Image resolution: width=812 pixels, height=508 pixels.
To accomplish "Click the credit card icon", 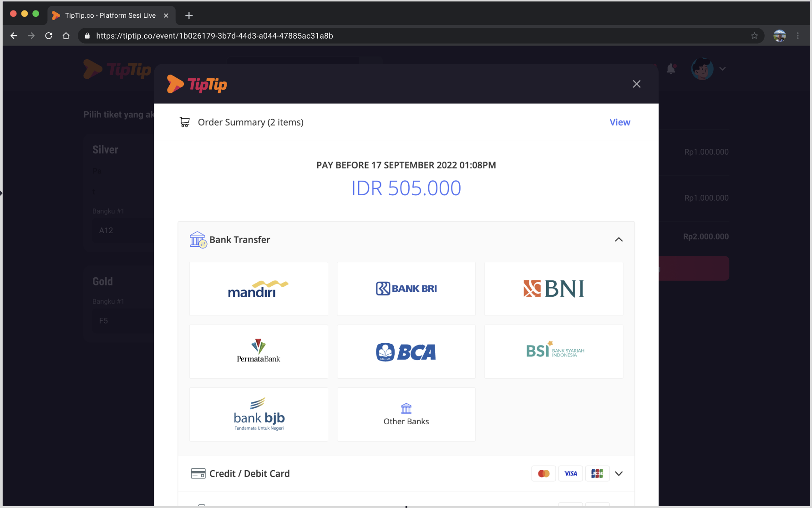I will [x=198, y=473].
